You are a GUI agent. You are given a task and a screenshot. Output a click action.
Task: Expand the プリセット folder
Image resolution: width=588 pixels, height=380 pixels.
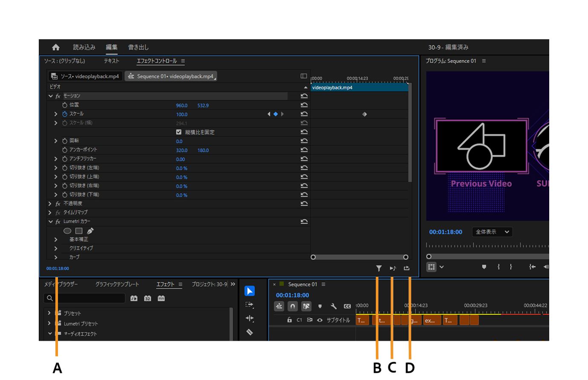(x=49, y=313)
